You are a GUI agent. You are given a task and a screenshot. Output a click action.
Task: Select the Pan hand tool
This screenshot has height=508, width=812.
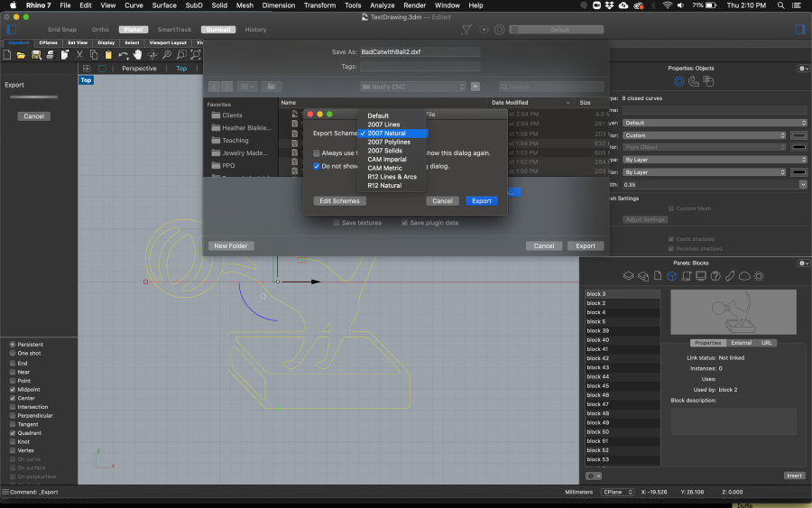pos(137,54)
